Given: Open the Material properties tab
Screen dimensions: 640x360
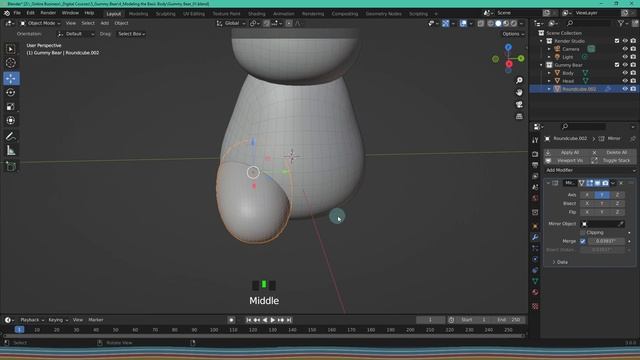Looking at the screenshot, I should pos(535,292).
